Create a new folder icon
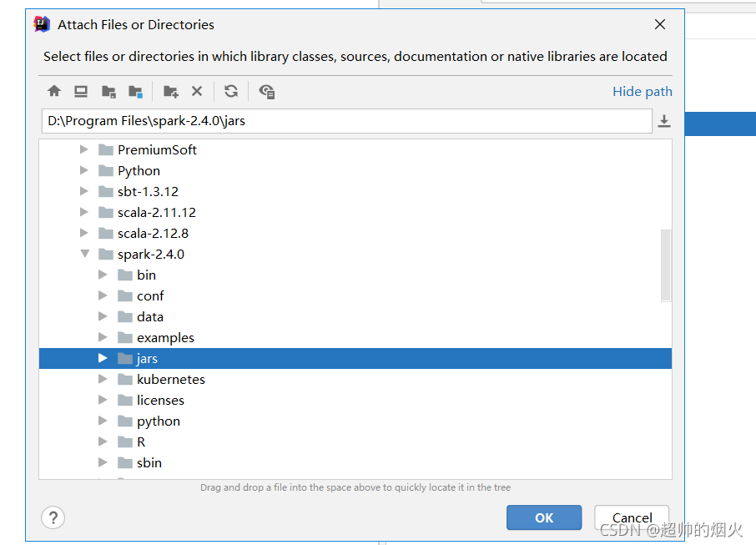 [171, 91]
